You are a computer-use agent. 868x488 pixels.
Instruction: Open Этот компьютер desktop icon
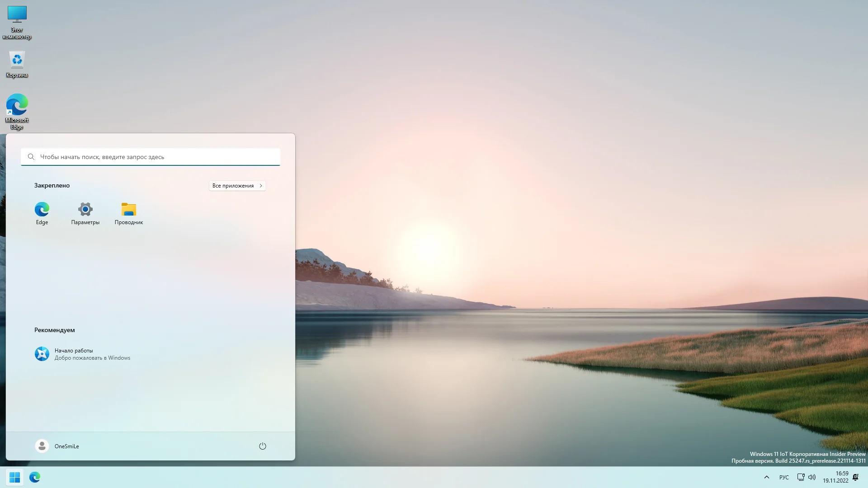point(17,14)
